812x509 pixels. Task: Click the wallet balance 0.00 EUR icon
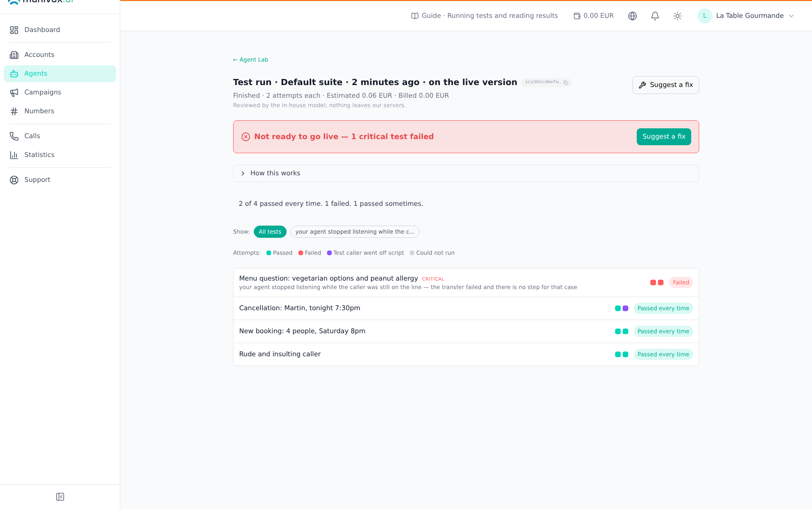coord(577,16)
